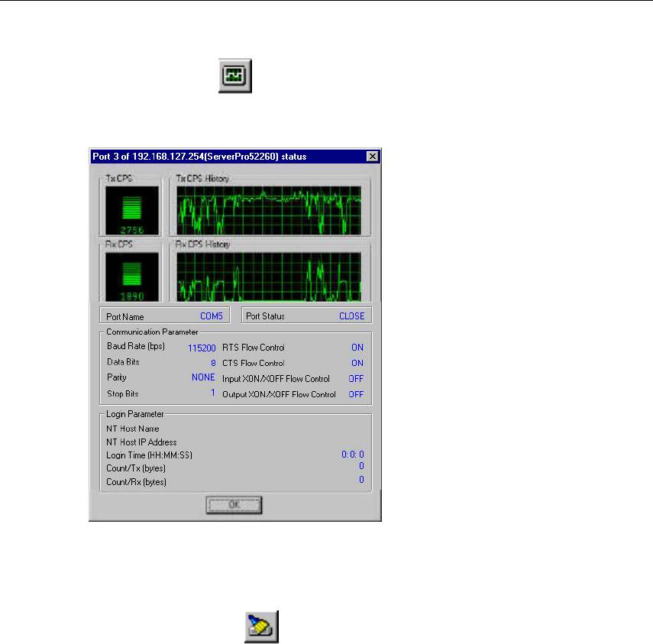
Task: Close the Port 3 status dialog
Action: (372, 156)
